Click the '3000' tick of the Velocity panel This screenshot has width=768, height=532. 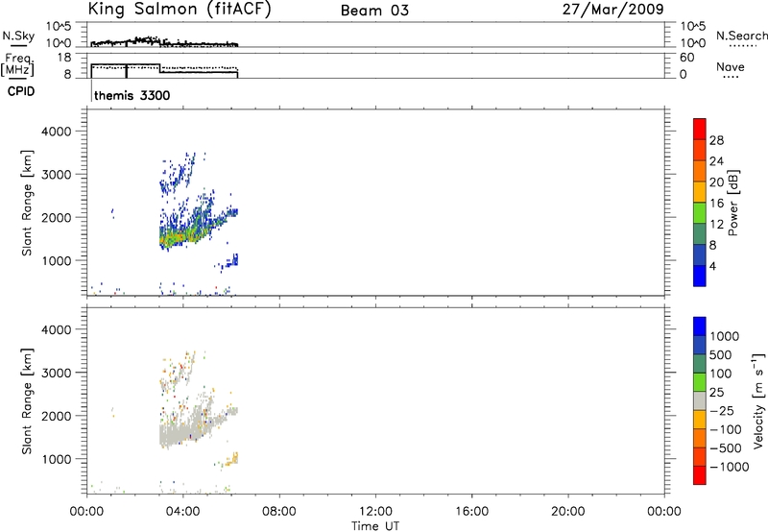click(57, 373)
